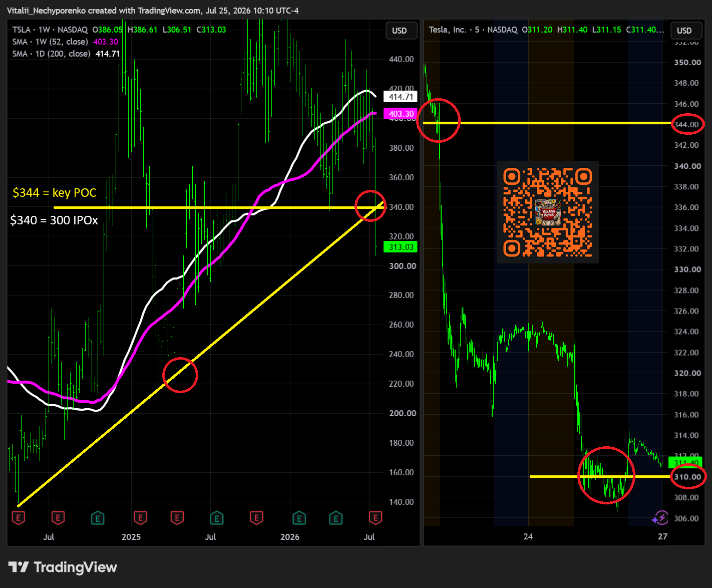Click the 2025 label on the time axis
The width and height of the screenshot is (712, 588).
[131, 537]
